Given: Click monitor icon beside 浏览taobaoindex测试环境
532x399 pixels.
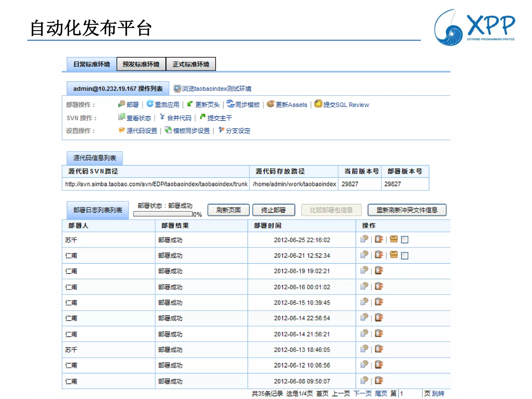Looking at the screenshot, I should coord(177,89).
